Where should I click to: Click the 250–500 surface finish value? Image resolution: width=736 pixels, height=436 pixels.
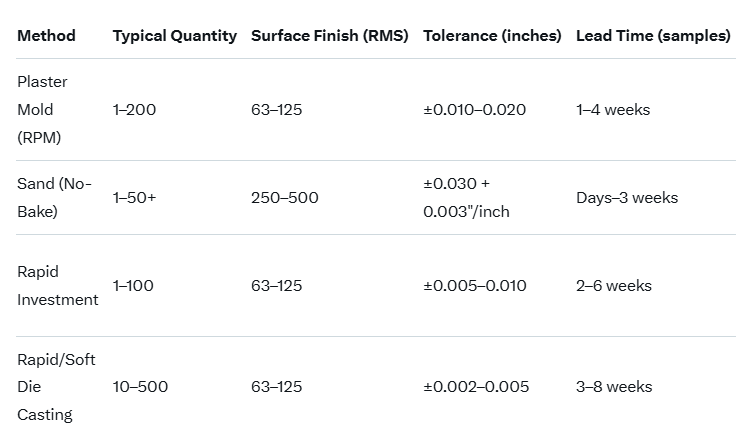(285, 198)
